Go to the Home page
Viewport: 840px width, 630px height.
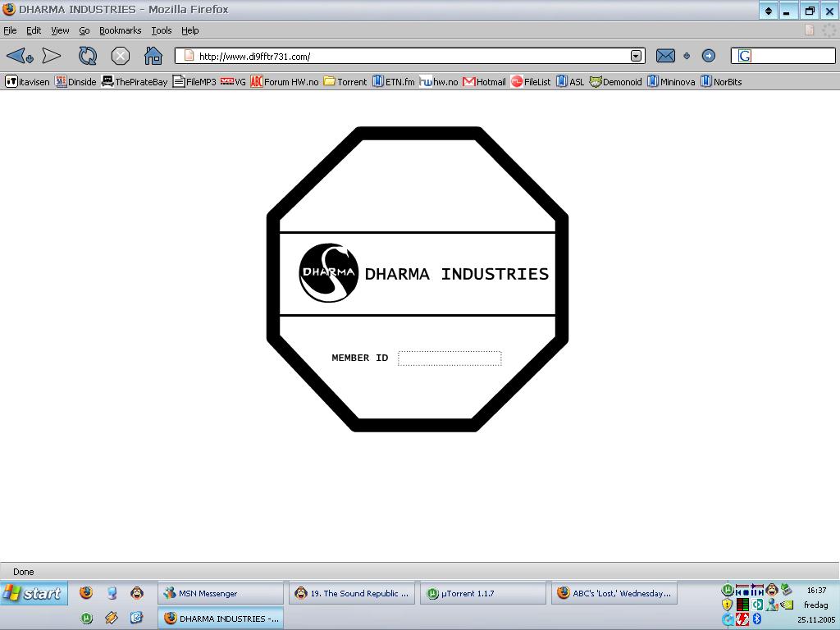[x=153, y=55]
